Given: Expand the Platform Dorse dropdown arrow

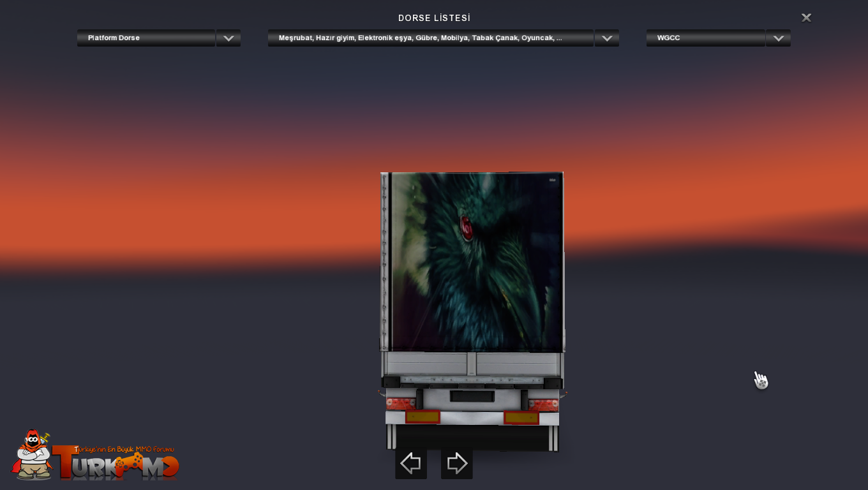Looking at the screenshot, I should [228, 38].
